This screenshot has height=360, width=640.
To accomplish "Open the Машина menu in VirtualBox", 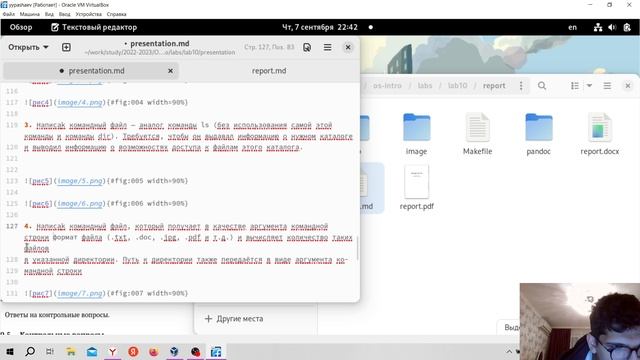I will click(30, 14).
